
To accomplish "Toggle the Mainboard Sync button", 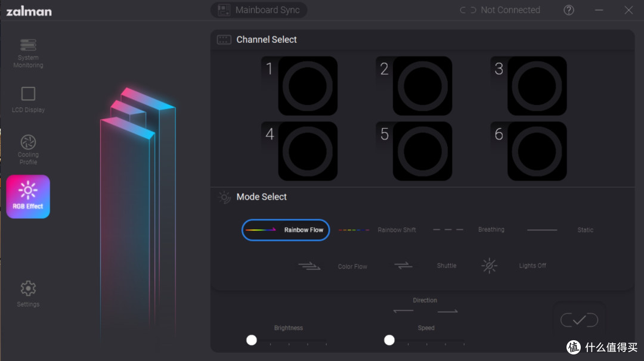I will click(259, 10).
